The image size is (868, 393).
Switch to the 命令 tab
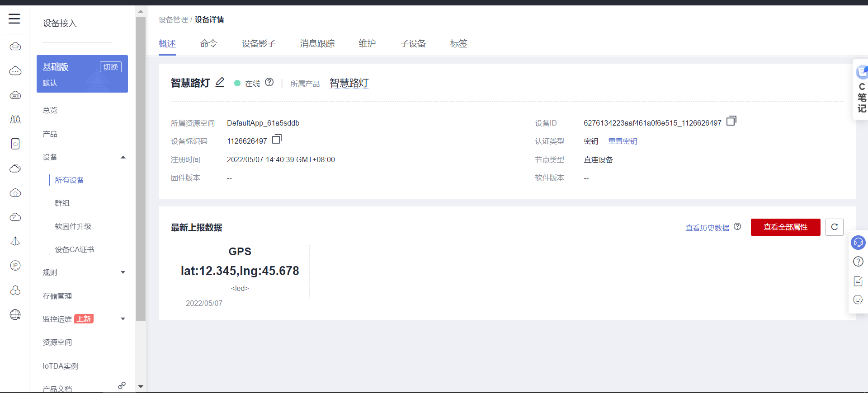coord(209,43)
